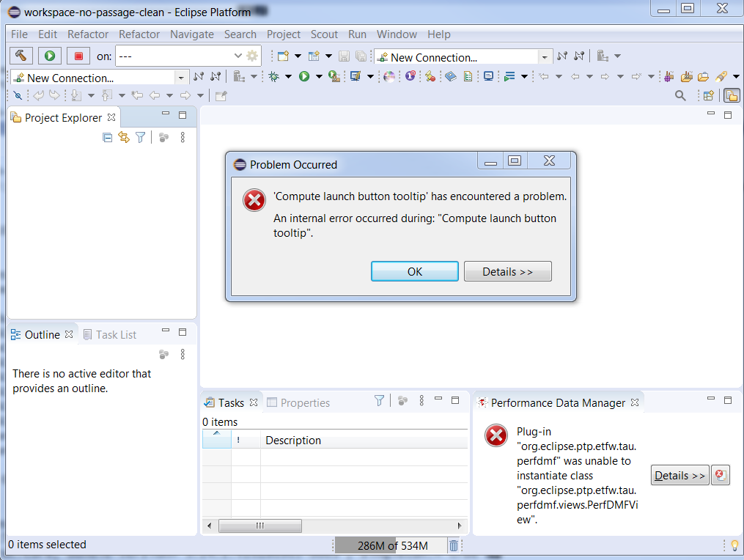Viewport: 744px width, 560px height.
Task: Click the error log icon beside Details in Performance Data Manager
Action: [x=721, y=475]
